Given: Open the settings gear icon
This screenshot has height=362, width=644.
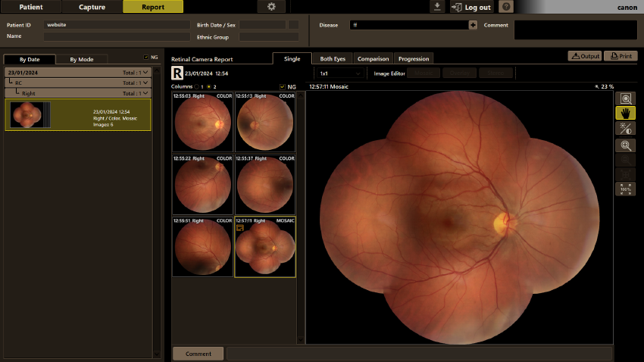Looking at the screenshot, I should point(271,7).
